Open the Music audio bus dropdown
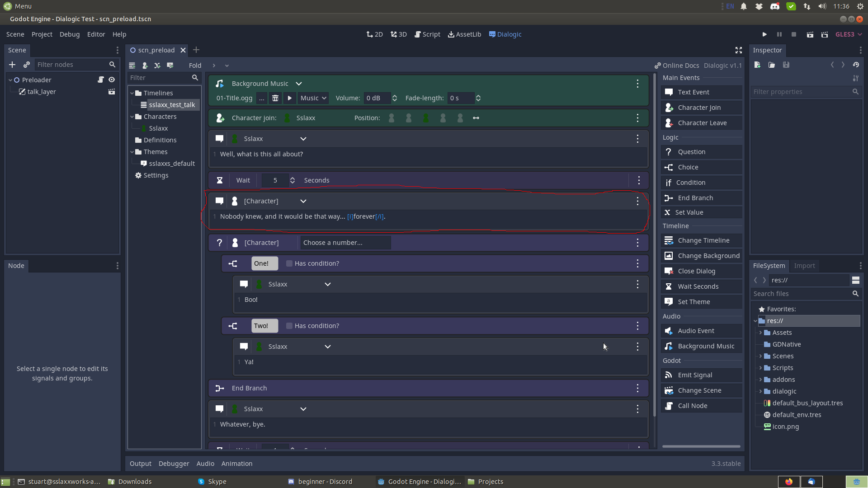 click(313, 98)
